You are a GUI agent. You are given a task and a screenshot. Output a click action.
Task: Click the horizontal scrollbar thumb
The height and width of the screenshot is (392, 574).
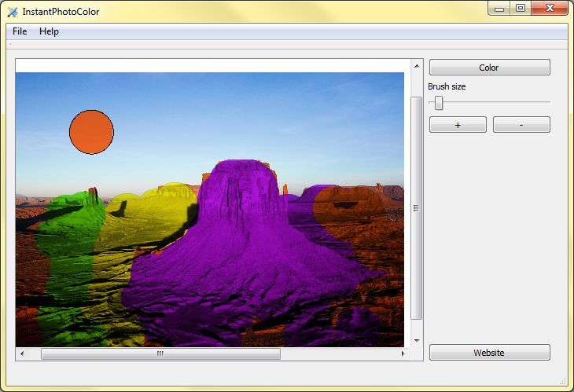point(160,354)
